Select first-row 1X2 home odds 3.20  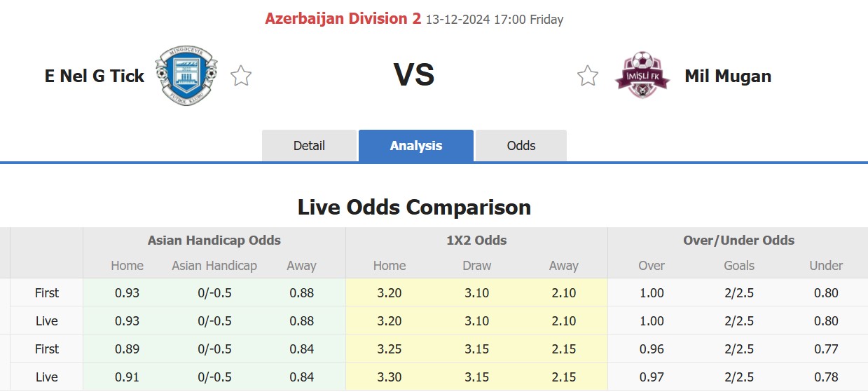[390, 293]
